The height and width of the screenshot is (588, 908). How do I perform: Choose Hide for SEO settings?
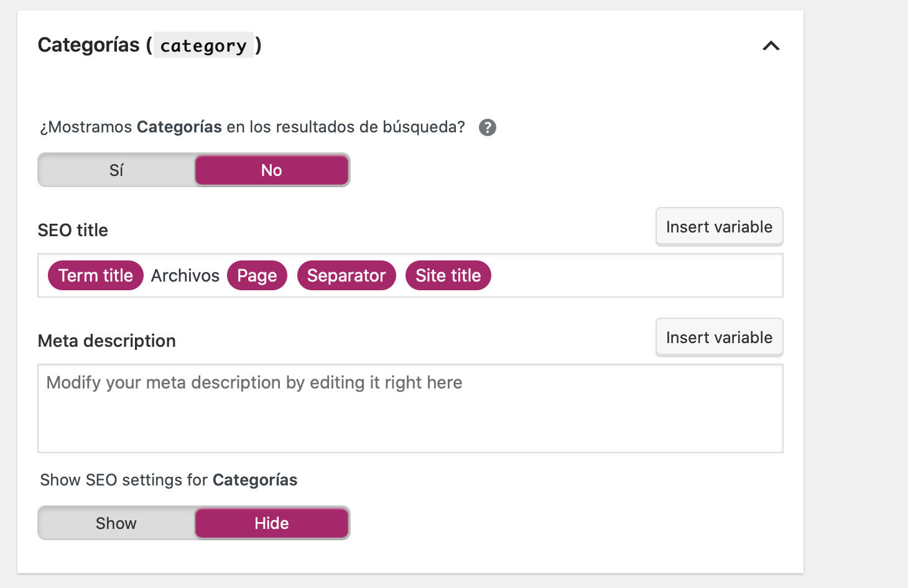[272, 523]
